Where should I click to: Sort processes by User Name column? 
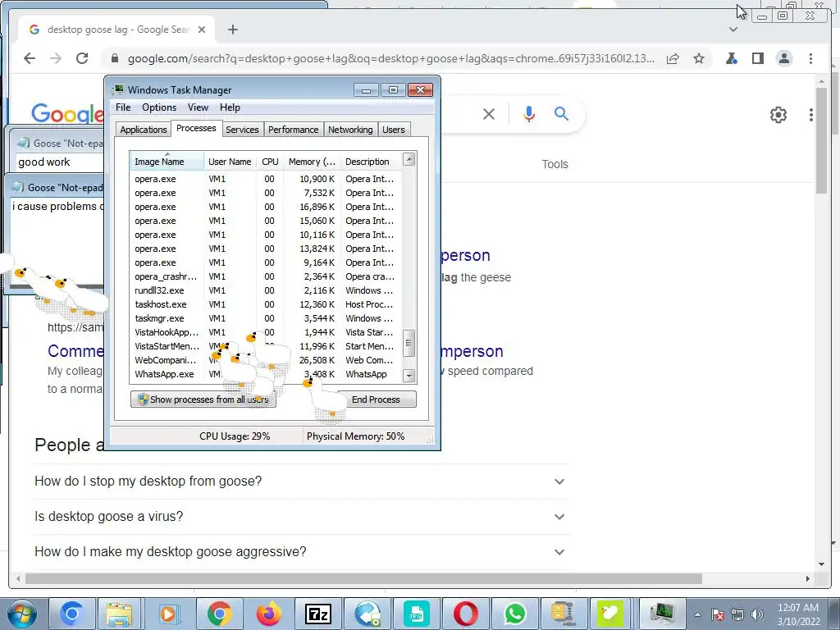point(230,162)
